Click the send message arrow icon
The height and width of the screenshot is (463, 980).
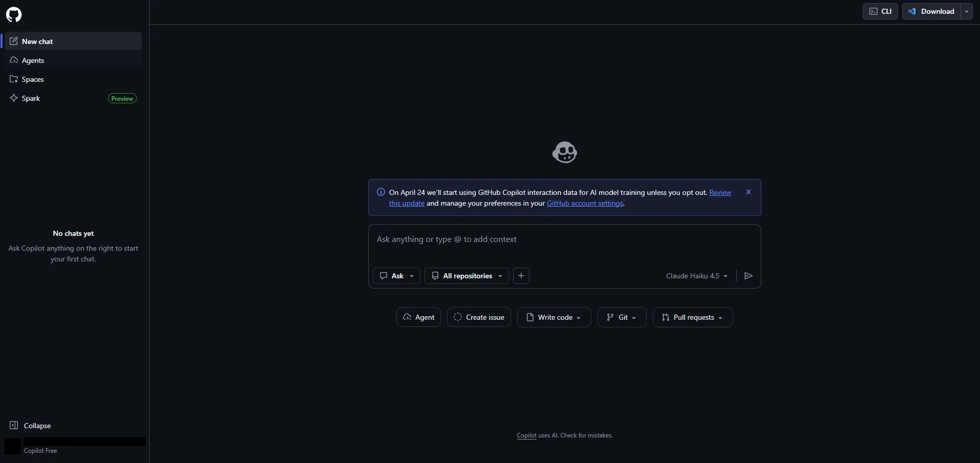(x=749, y=276)
